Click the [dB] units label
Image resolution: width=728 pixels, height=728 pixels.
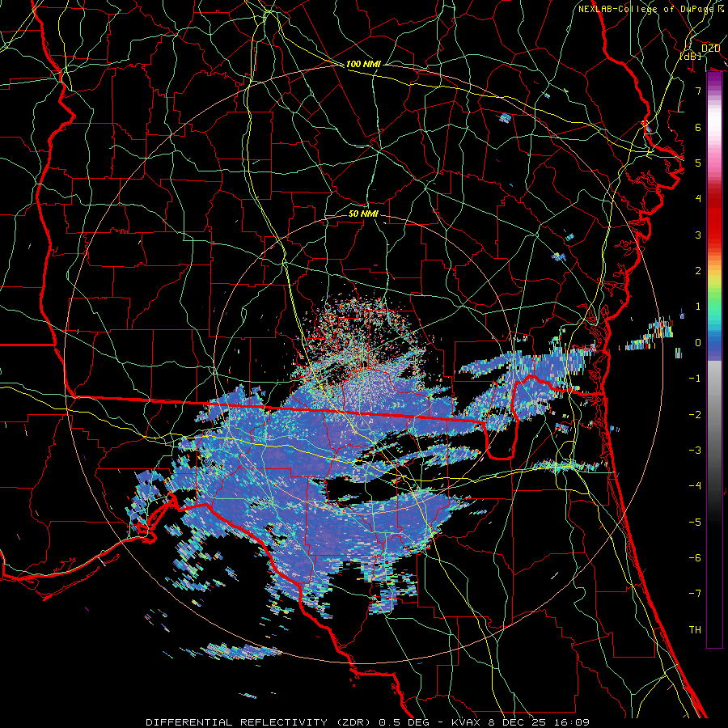pyautogui.click(x=690, y=56)
